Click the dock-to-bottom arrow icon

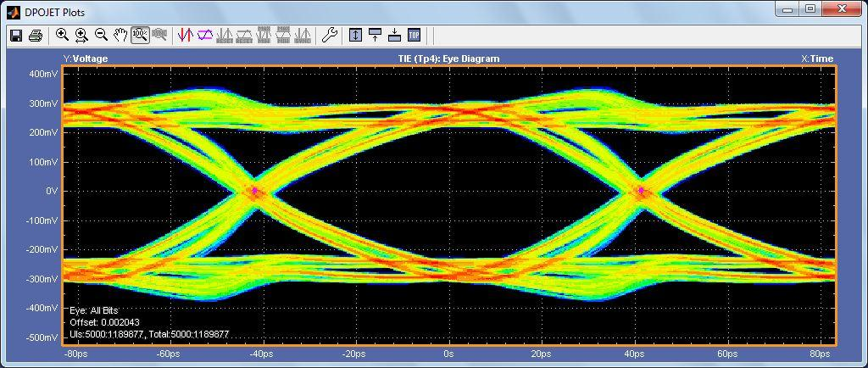click(x=394, y=36)
